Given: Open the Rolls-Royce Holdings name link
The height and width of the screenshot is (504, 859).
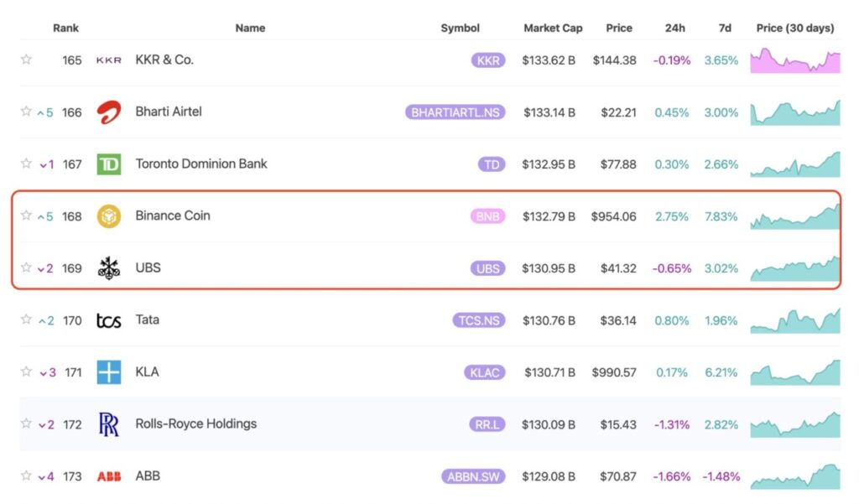Looking at the screenshot, I should 196,424.
